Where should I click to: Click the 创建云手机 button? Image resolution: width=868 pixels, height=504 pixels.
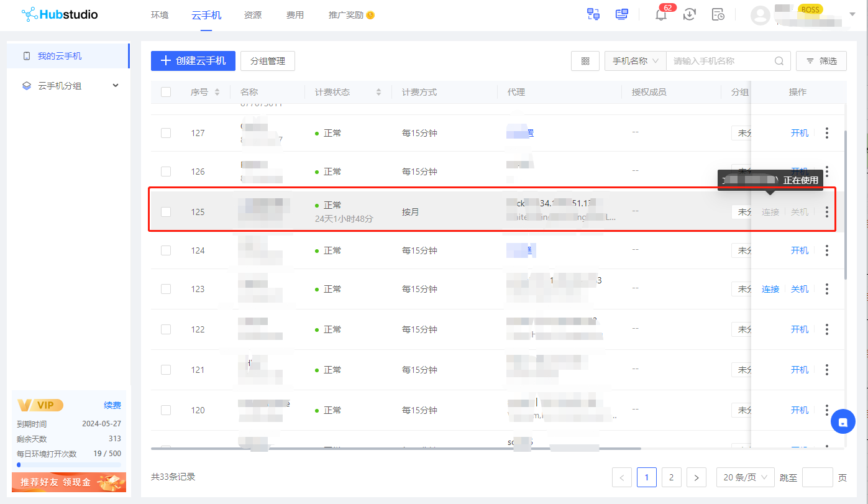click(193, 61)
